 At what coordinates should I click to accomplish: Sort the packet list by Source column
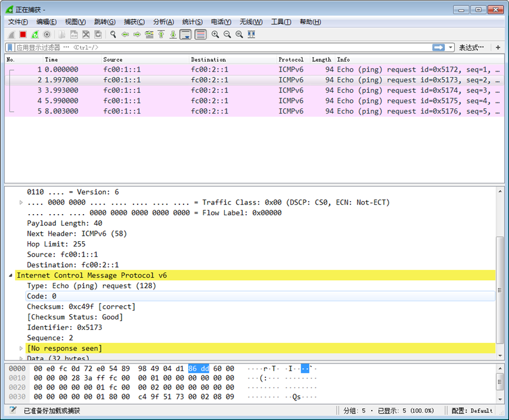(145, 59)
